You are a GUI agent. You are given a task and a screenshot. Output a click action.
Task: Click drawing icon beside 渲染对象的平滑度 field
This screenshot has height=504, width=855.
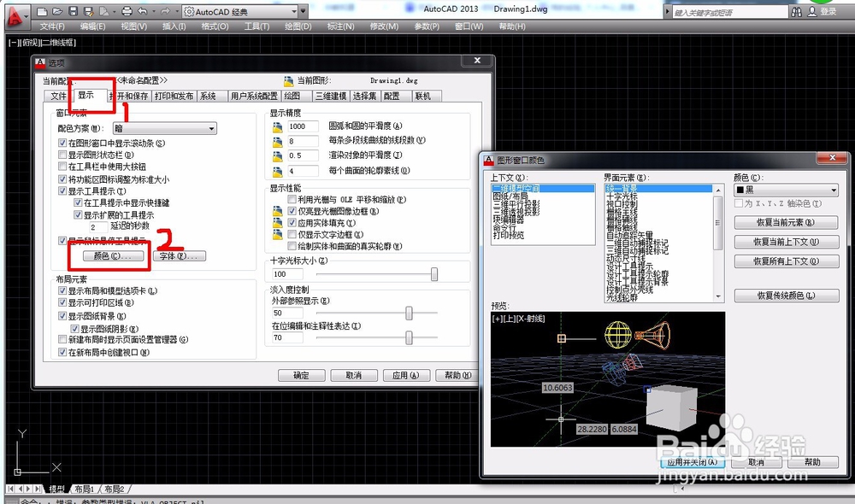pos(278,156)
